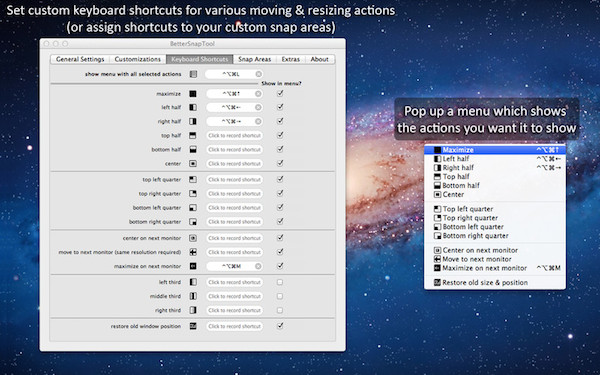The width and height of the screenshot is (600, 375).
Task: Click the restore old window position icon
Action: (x=193, y=326)
